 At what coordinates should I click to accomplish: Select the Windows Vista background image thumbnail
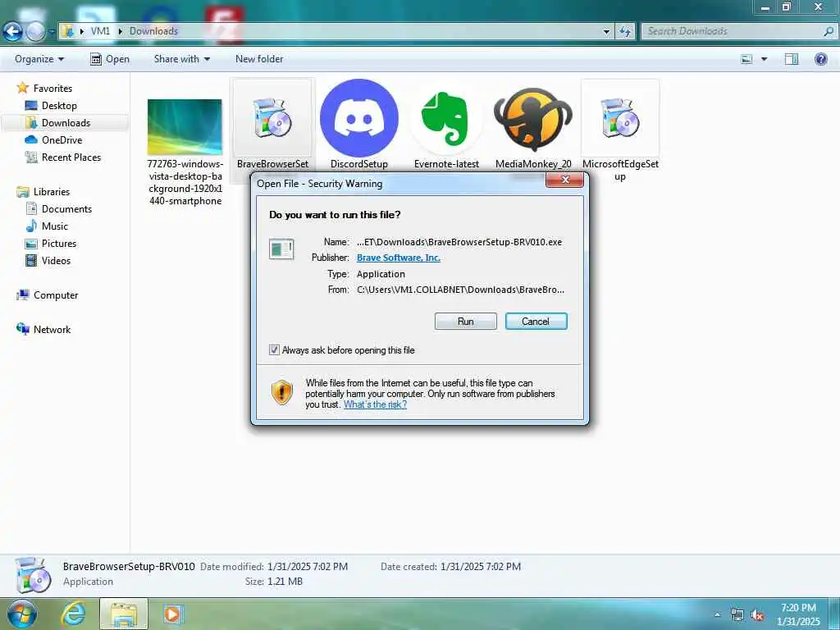tap(185, 127)
